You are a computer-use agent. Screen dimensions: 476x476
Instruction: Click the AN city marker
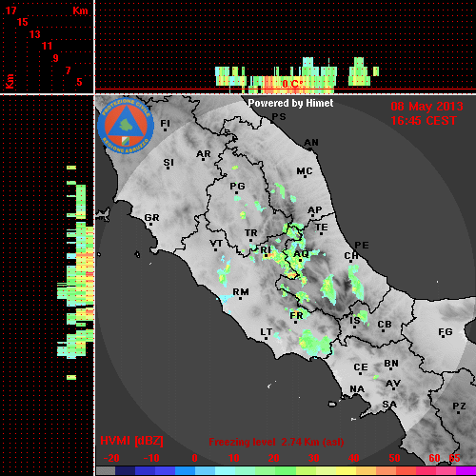(x=311, y=144)
